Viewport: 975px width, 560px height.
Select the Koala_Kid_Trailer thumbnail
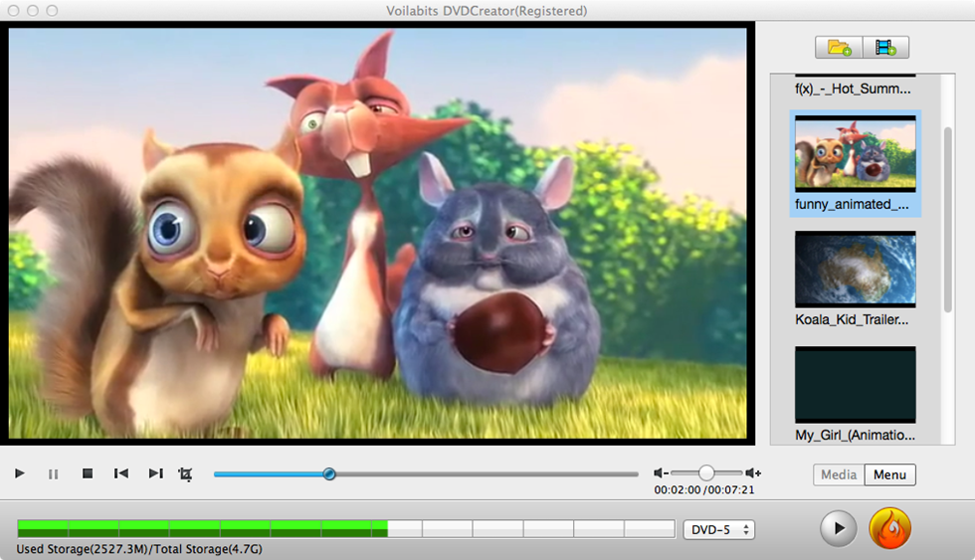855,270
